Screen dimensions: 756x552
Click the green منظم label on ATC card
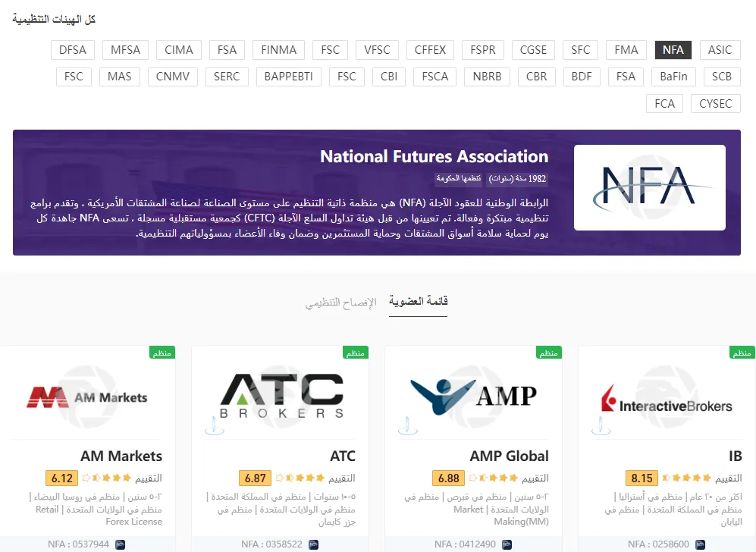pyautogui.click(x=356, y=353)
